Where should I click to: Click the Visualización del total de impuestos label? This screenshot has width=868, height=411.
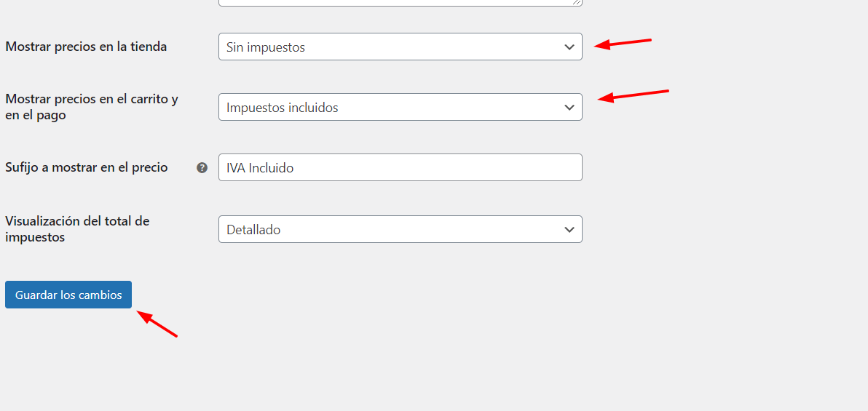77,229
